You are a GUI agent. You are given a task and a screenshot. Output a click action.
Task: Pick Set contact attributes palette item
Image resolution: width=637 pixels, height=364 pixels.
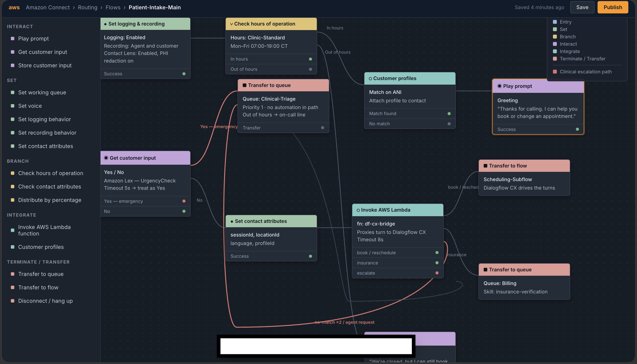click(x=45, y=146)
